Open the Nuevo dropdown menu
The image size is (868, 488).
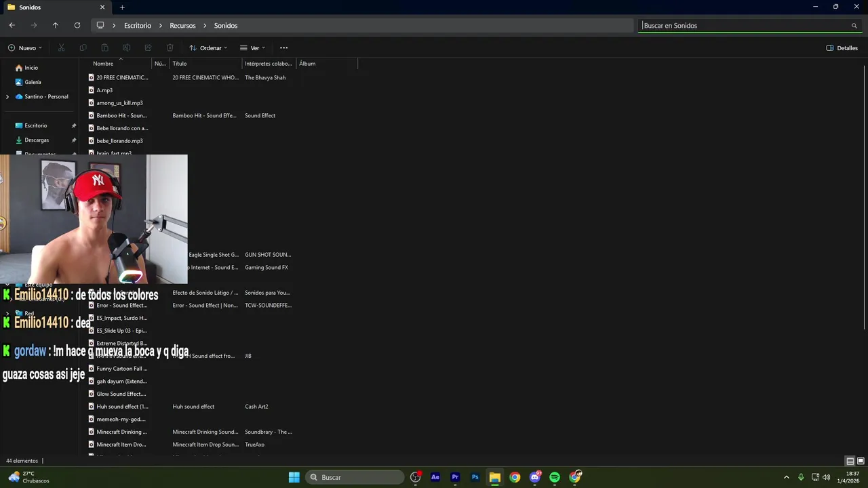click(25, 48)
